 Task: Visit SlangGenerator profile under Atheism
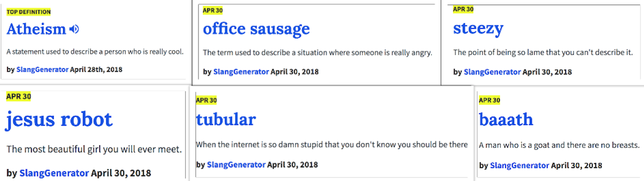(x=42, y=69)
